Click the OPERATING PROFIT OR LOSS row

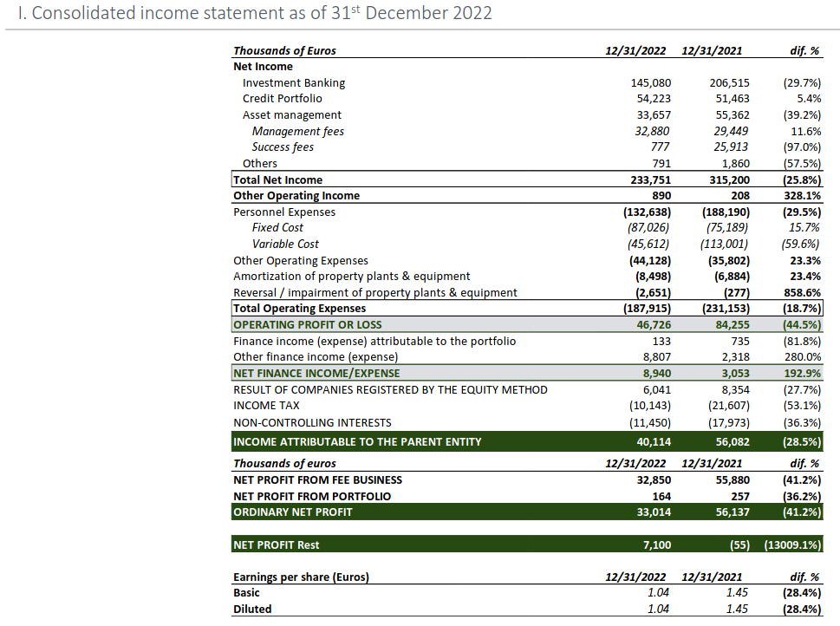point(527,325)
